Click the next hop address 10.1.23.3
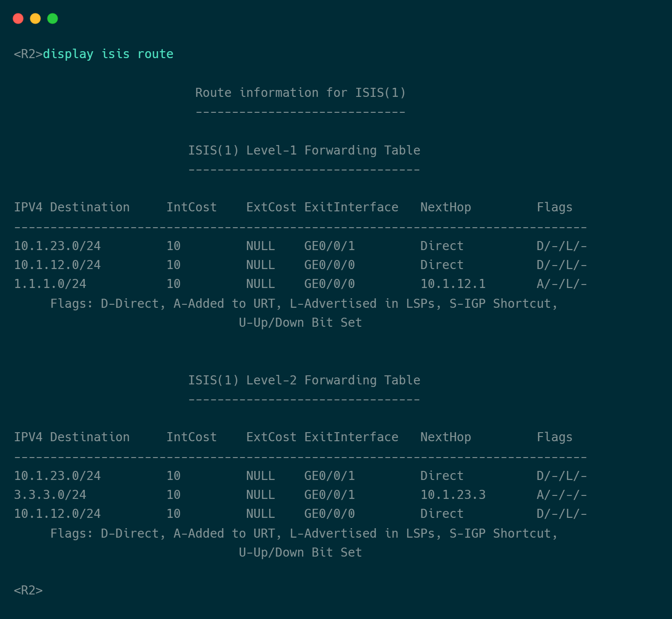 pyautogui.click(x=453, y=495)
